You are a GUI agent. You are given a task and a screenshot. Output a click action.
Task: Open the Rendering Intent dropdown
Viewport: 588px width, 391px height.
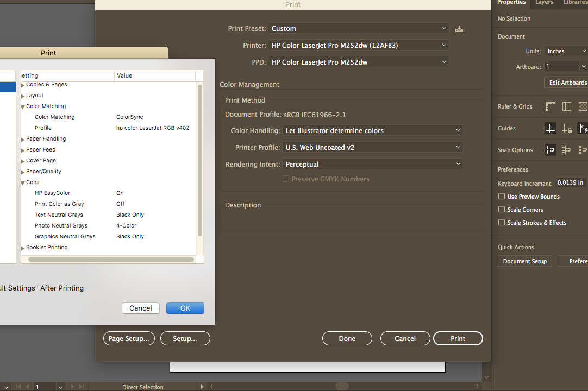[x=372, y=164]
